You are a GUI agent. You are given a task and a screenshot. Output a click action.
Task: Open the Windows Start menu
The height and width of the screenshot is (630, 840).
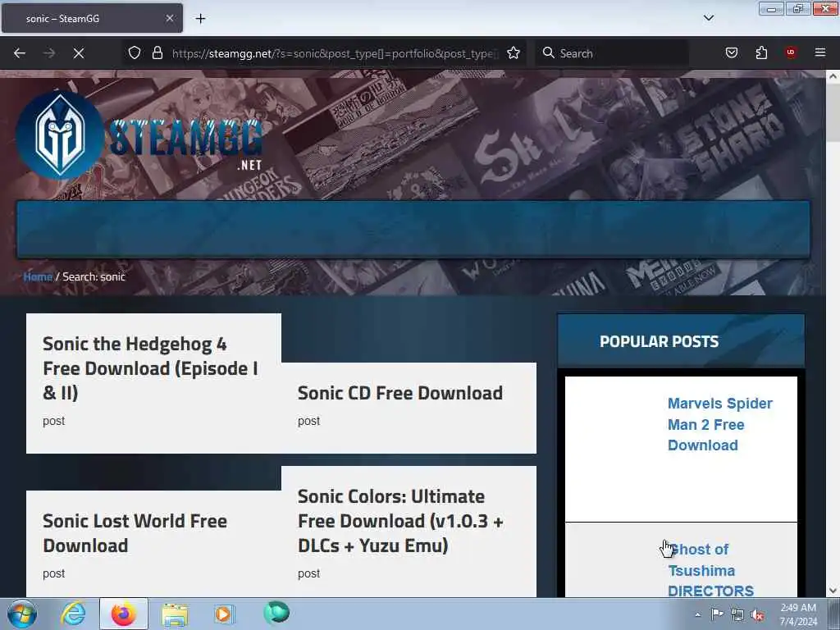click(x=22, y=614)
